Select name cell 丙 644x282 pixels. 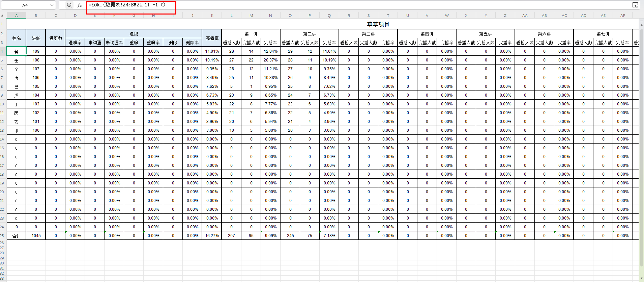[16, 113]
